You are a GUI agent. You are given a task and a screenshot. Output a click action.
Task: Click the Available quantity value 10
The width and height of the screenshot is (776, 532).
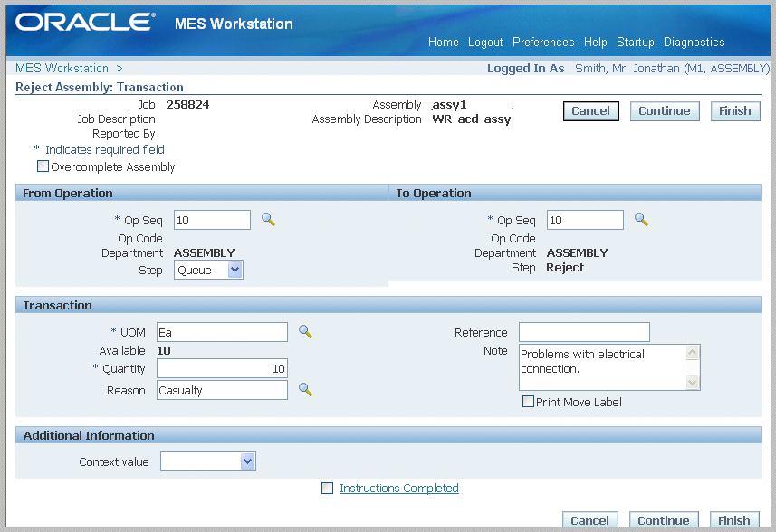(x=164, y=350)
